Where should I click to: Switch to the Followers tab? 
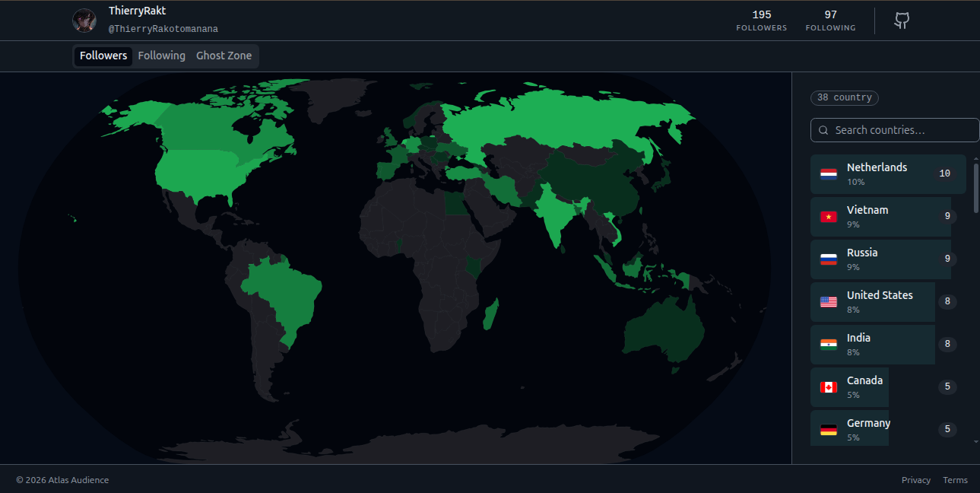pos(103,56)
